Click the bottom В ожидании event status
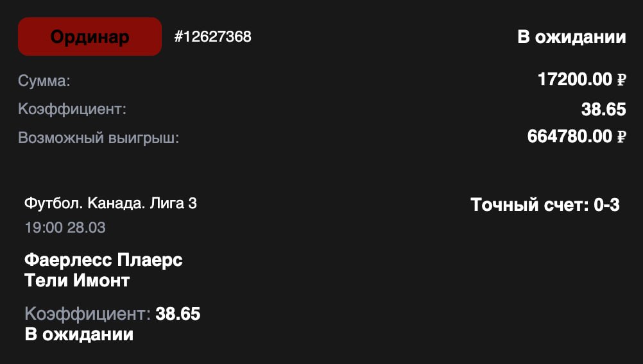This screenshot has width=643, height=364. (x=79, y=335)
